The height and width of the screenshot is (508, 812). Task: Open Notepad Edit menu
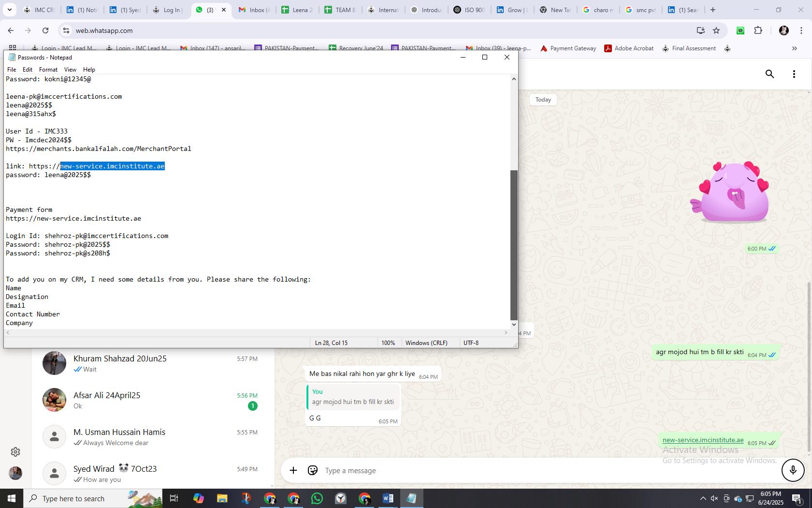coord(28,70)
